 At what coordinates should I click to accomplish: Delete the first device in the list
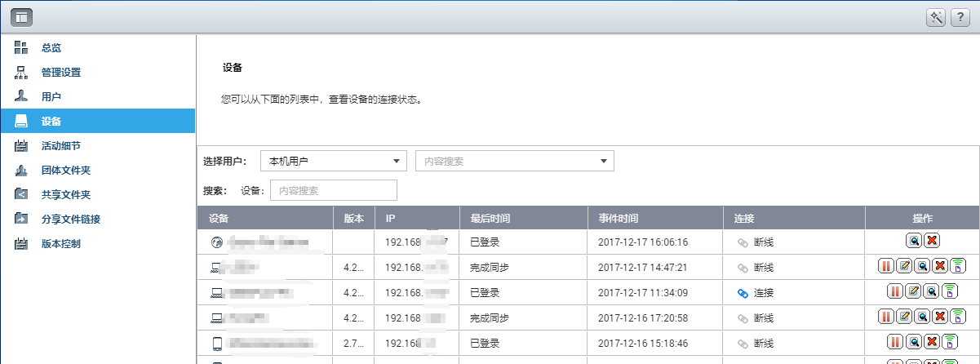tap(932, 242)
